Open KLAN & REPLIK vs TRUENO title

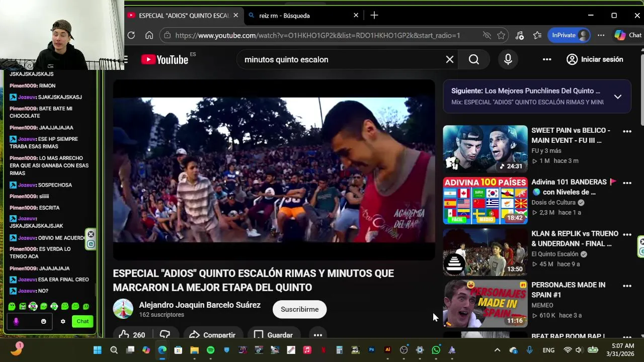point(575,239)
